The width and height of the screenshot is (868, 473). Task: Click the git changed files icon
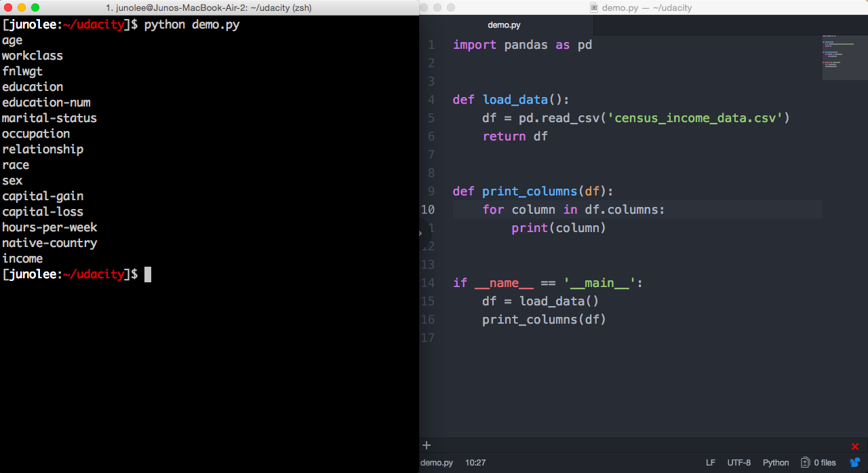[805, 463]
